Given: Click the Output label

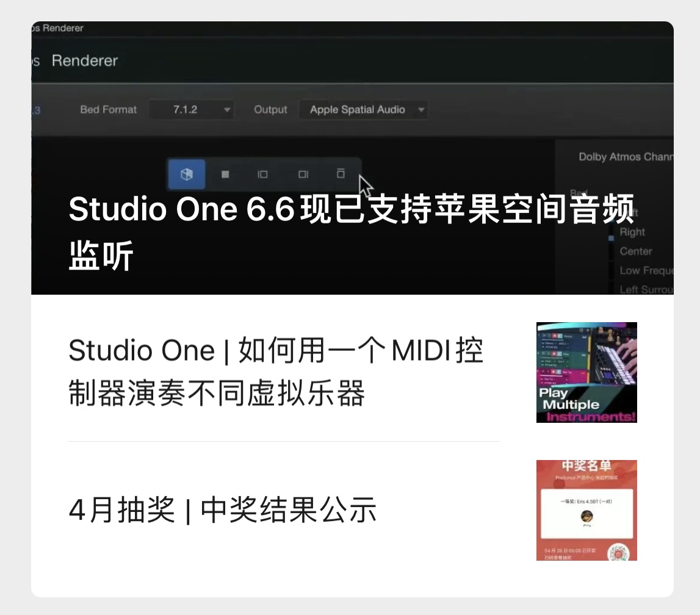Looking at the screenshot, I should (x=270, y=109).
